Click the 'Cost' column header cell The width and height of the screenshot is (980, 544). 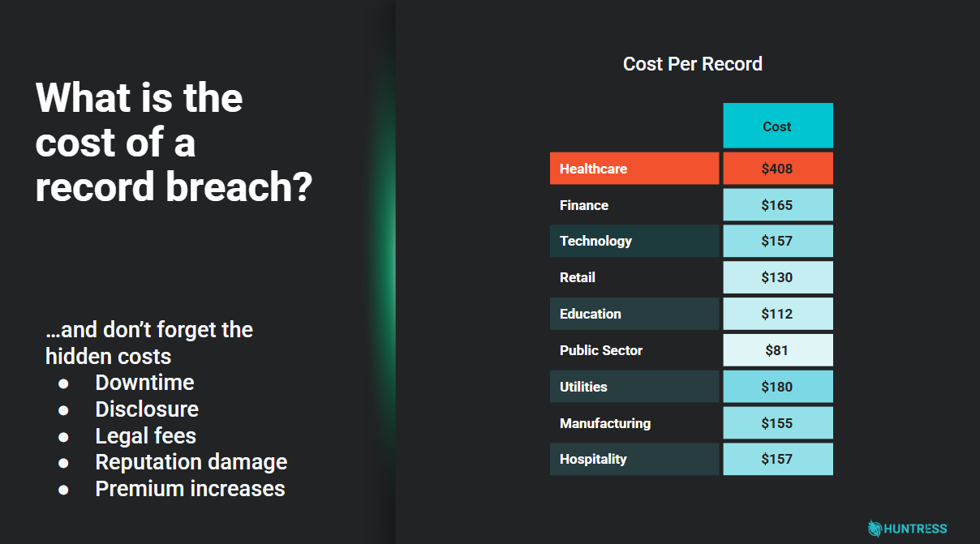coord(778,126)
